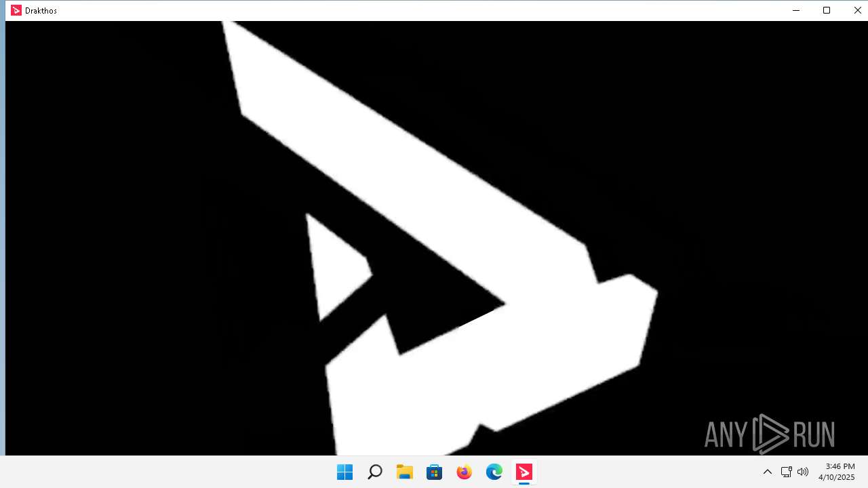Click the Drakthos title bar app icon
The width and height of the screenshot is (868, 488).
[16, 10]
